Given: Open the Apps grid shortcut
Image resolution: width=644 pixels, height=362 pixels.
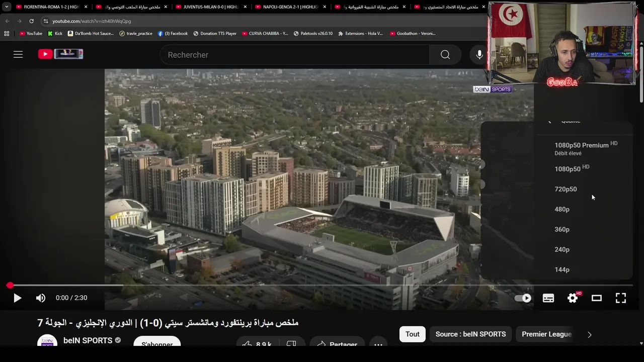Looking at the screenshot, I should click(7, 34).
